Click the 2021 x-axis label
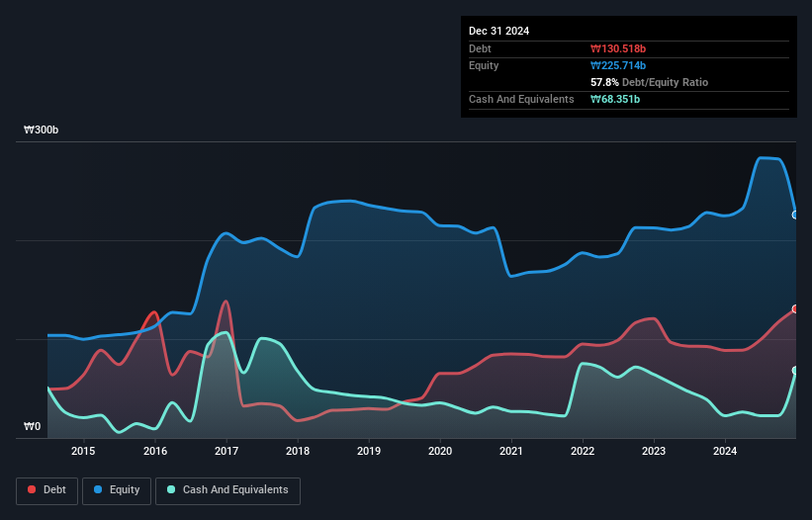The width and height of the screenshot is (812, 520). coord(511,451)
